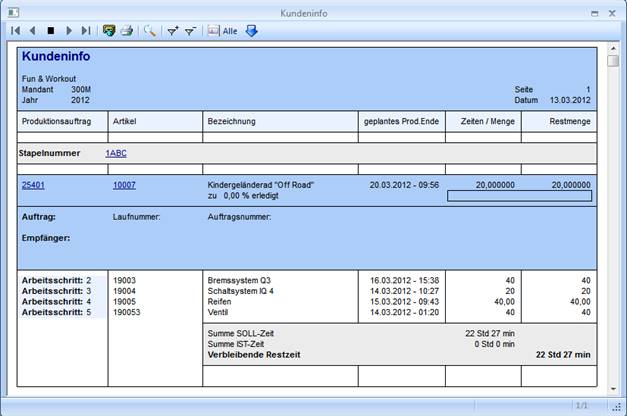627x416 pixels.
Task: Print the Kundeninfo report
Action: pyautogui.click(x=127, y=31)
